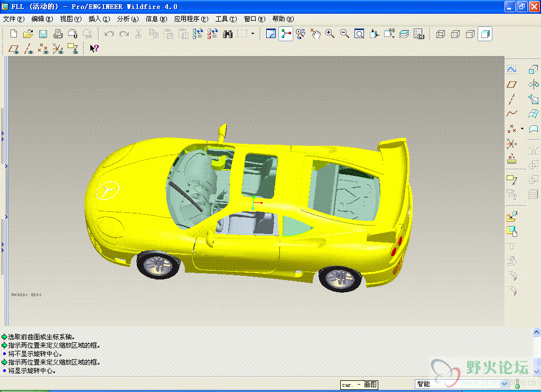The height and width of the screenshot is (392, 541).
Task: Choose the revolve tool in right toolbar
Action: 534,85
